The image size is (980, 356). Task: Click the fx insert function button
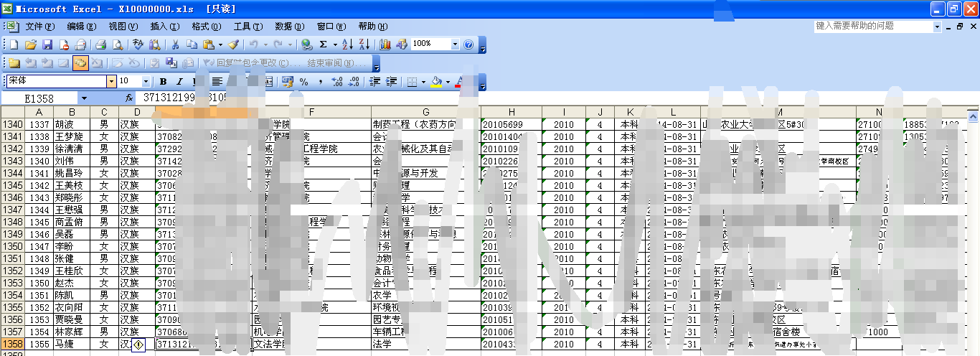point(129,98)
